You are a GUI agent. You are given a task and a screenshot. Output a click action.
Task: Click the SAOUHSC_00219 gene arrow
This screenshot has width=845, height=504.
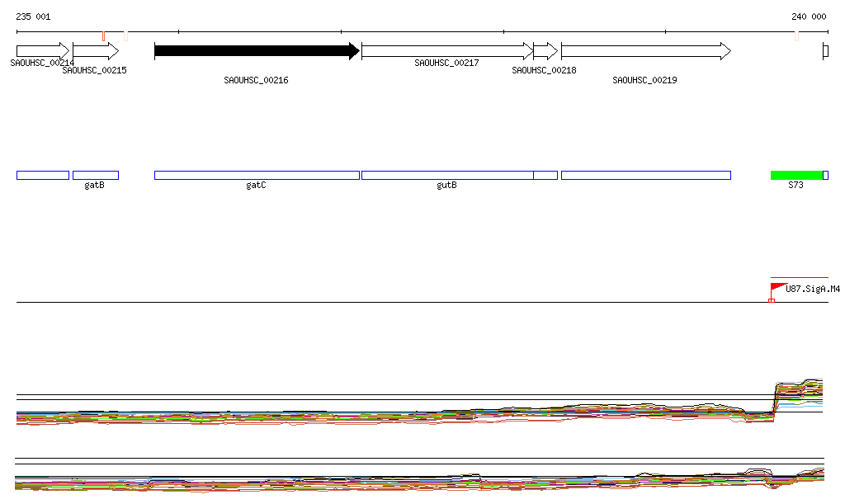point(646,51)
